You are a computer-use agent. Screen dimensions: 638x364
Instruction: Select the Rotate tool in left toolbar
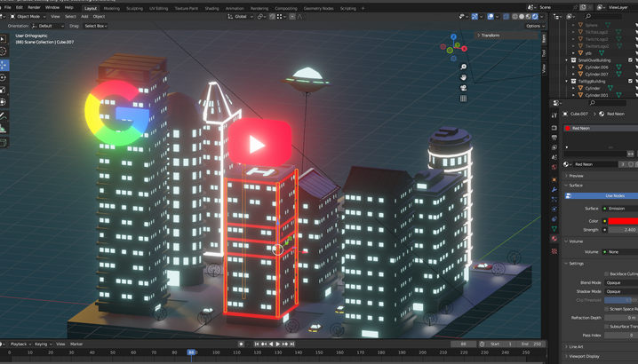point(4,77)
